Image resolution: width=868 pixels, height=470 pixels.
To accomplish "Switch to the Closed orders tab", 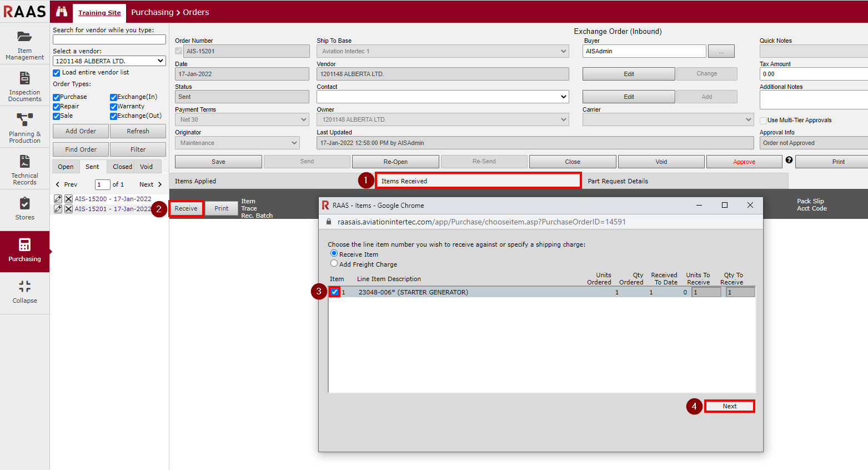I will (122, 167).
